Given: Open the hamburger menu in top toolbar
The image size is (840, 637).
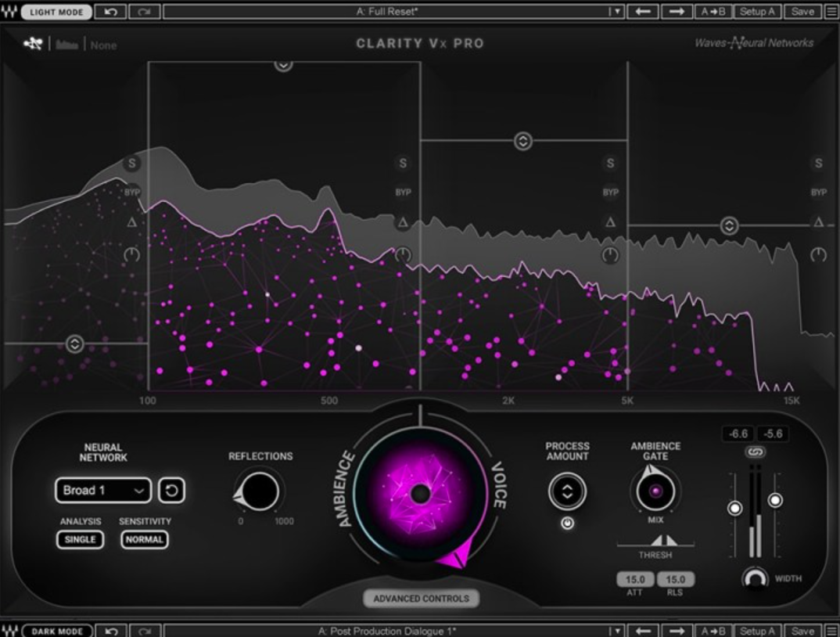Looking at the screenshot, I should (831, 12).
